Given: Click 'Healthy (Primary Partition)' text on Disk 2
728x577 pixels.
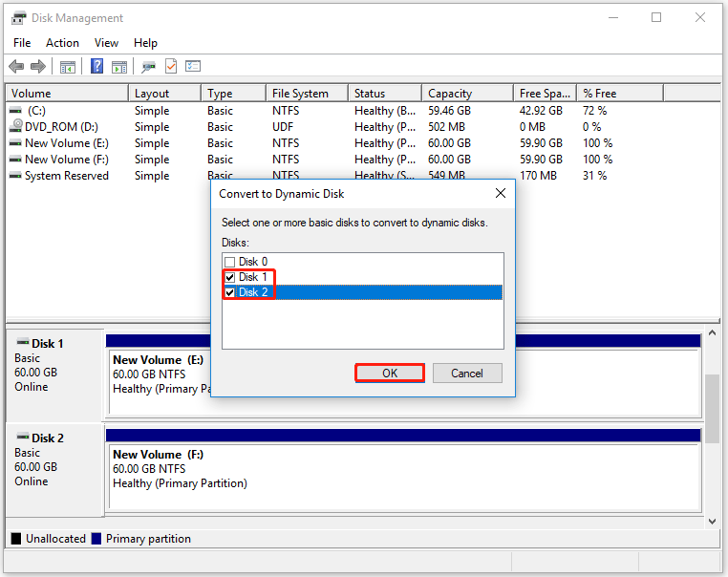Looking at the screenshot, I should tap(180, 483).
